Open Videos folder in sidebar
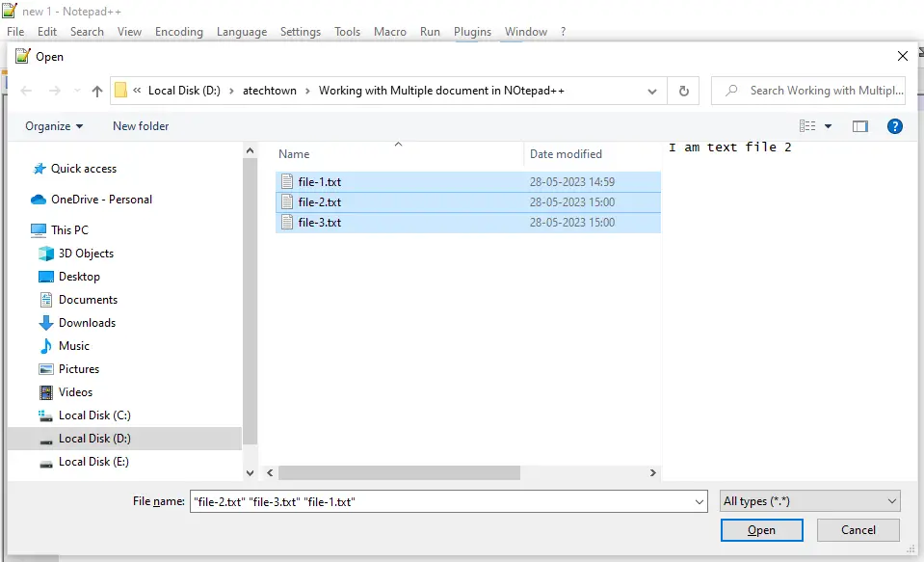Screen dimensions: 924x562 tap(75, 392)
